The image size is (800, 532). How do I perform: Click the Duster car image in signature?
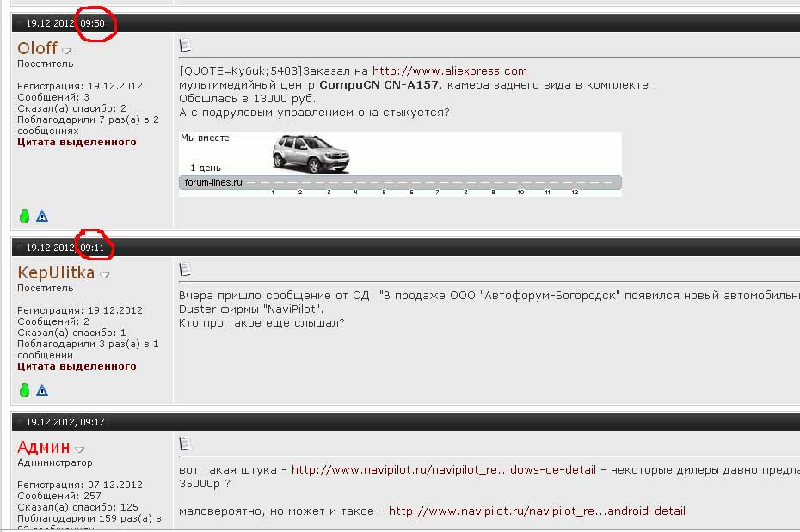tap(311, 154)
